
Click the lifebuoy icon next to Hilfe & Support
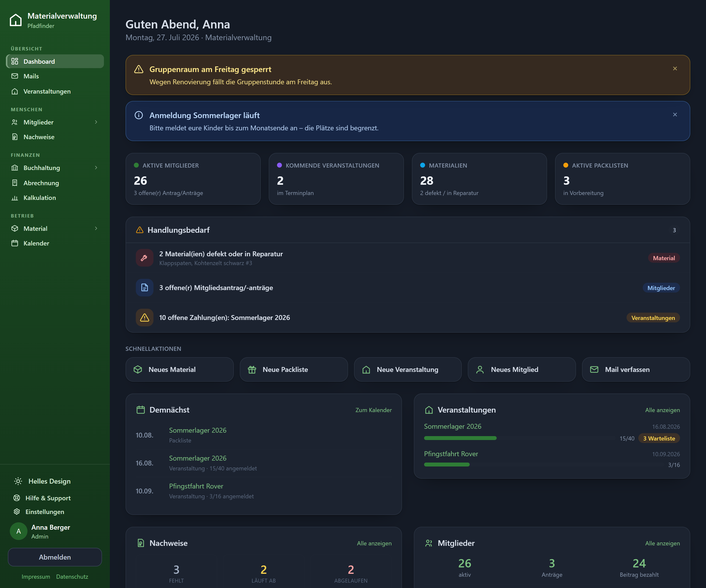coord(17,498)
